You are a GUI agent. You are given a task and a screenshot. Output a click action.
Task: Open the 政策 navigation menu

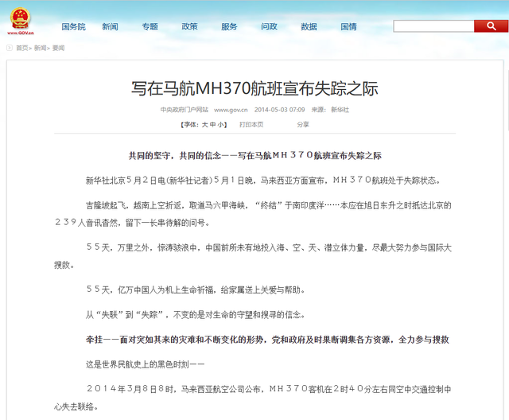189,26
